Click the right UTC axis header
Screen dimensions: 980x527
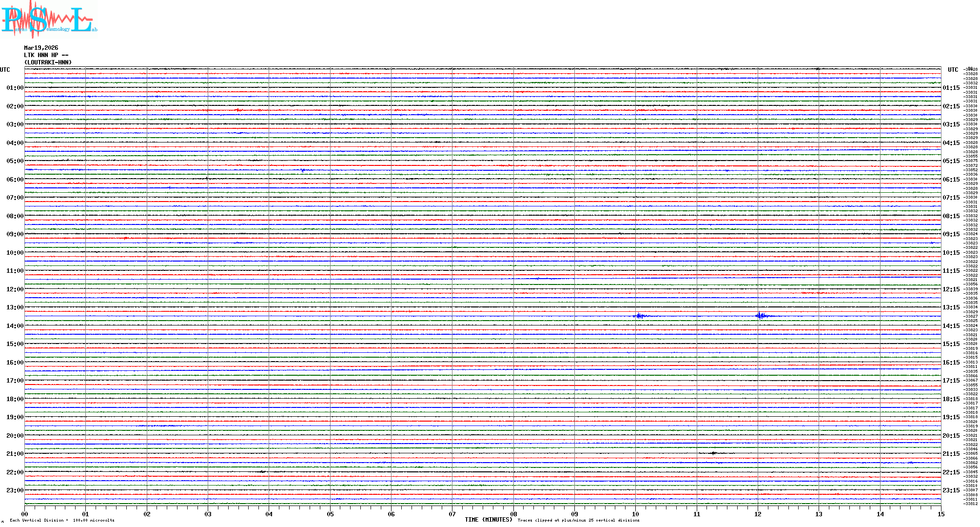pyautogui.click(x=953, y=70)
